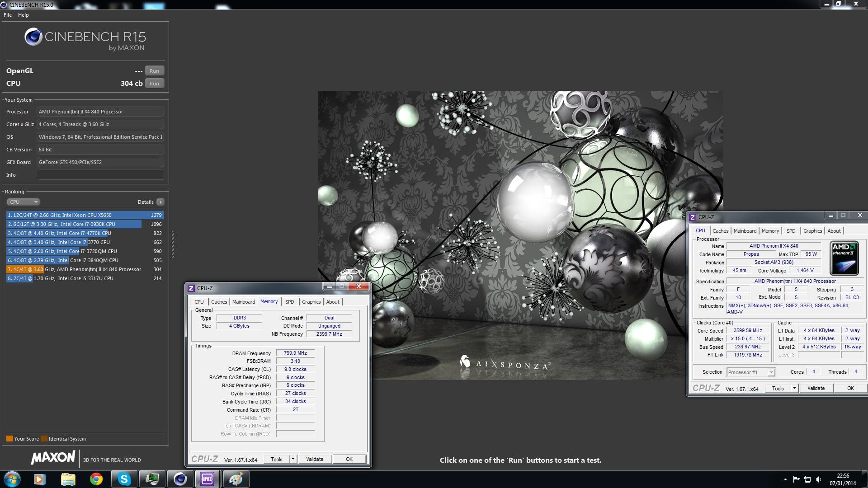Click Validate in right CPU-Z window
Viewport: 868px width, 488px height.
click(x=816, y=388)
